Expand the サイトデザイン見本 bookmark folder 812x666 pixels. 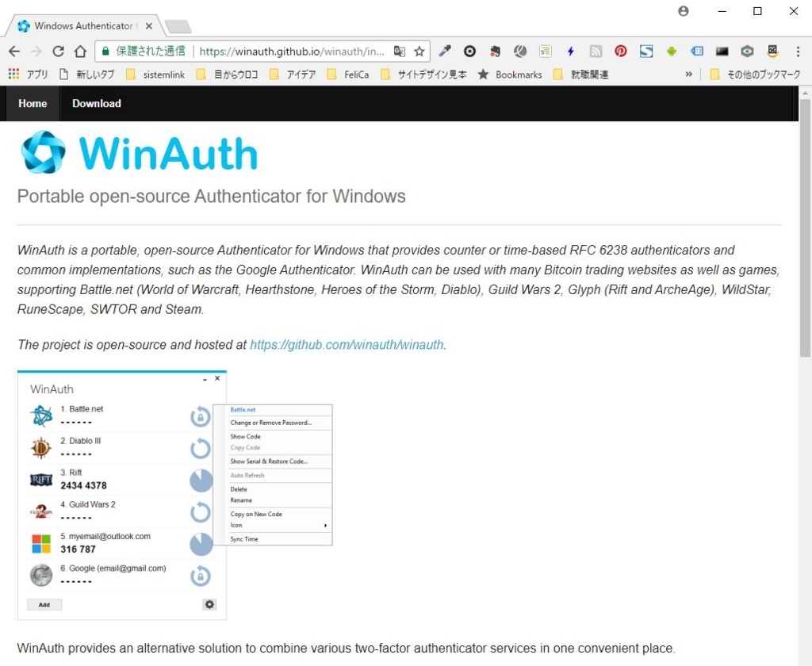[x=423, y=75]
